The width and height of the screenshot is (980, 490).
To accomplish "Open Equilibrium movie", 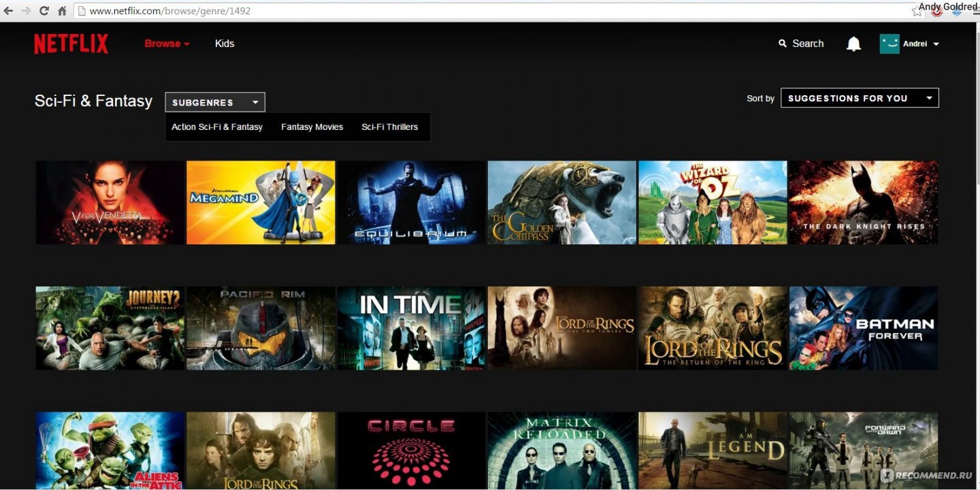I will point(412,203).
